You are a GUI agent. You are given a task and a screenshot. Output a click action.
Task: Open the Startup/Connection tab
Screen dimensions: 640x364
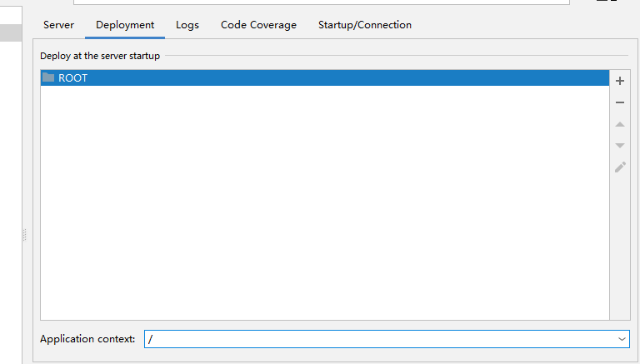coord(365,25)
